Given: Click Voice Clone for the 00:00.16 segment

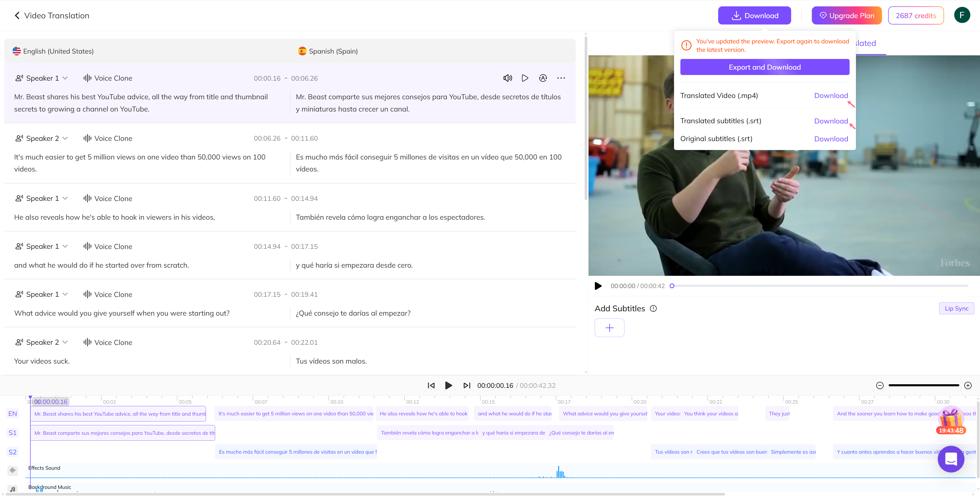Looking at the screenshot, I should pos(108,78).
